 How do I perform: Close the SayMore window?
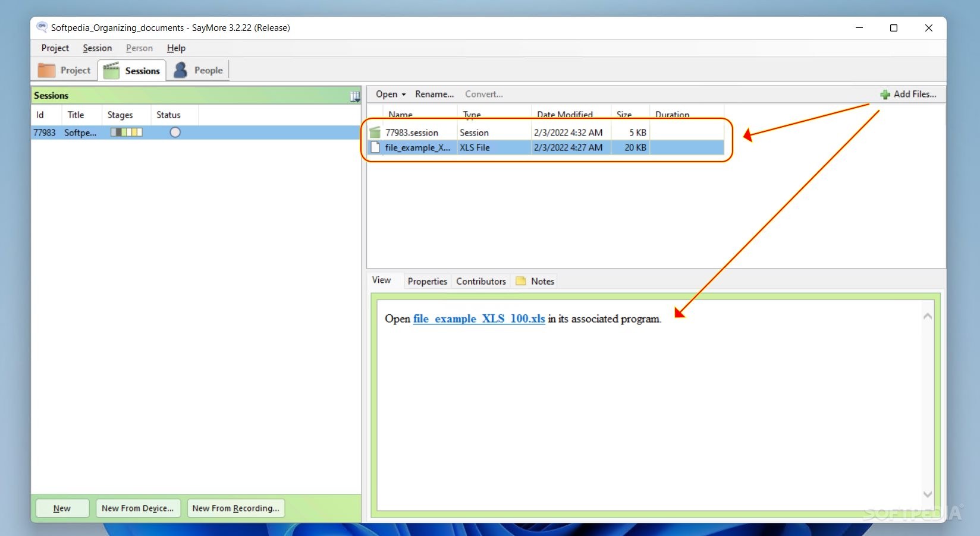click(928, 28)
